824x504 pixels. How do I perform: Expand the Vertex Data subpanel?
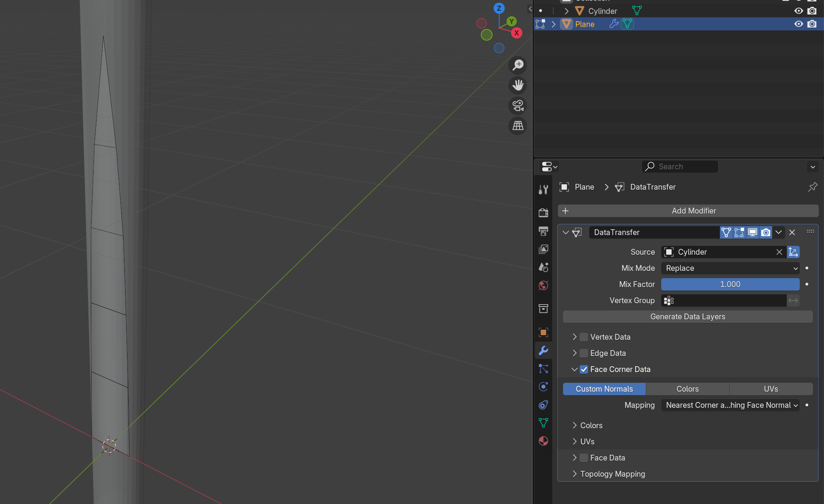pyautogui.click(x=574, y=337)
